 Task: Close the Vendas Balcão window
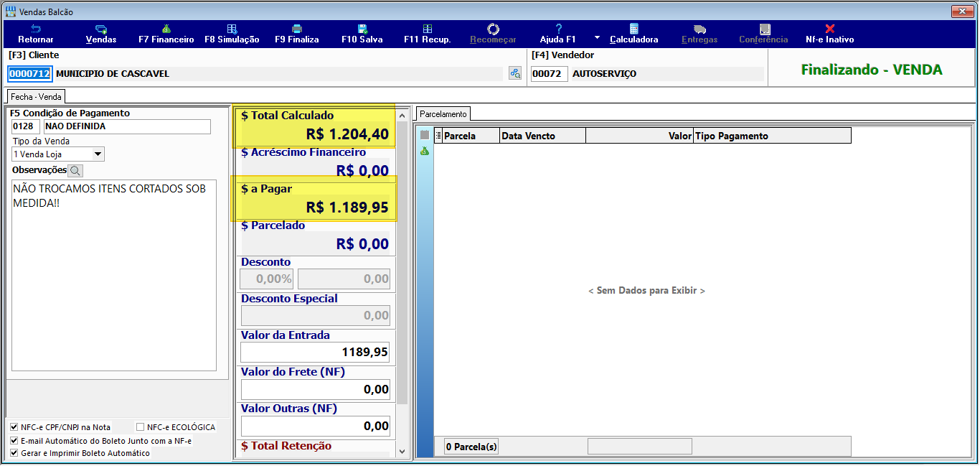(961, 11)
